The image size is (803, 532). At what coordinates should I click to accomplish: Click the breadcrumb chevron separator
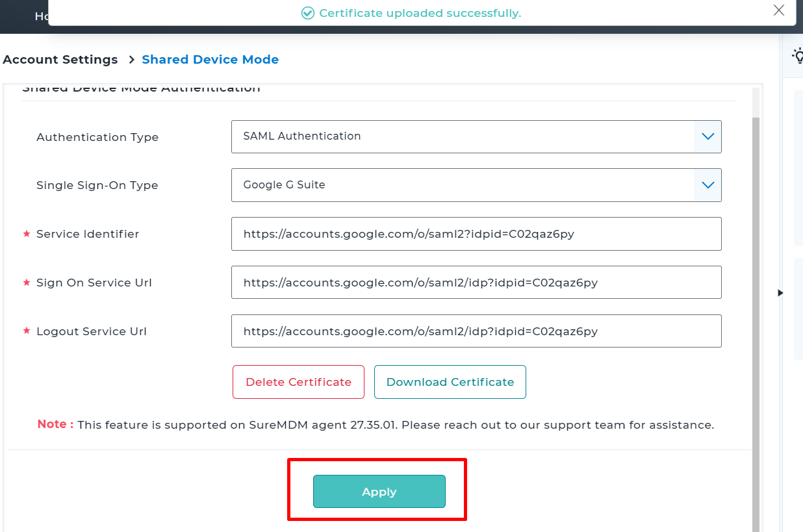[x=131, y=60]
